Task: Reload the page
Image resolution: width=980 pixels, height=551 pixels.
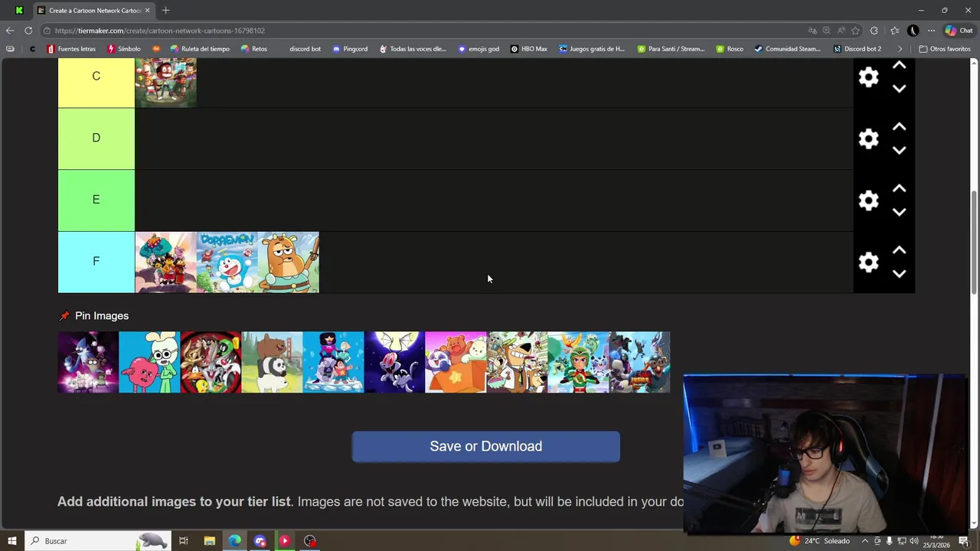Action: pyautogui.click(x=28, y=31)
